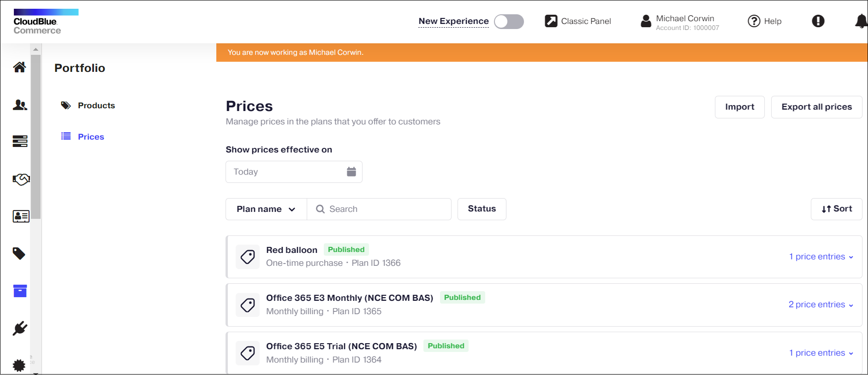Image resolution: width=868 pixels, height=375 pixels.
Task: Open the handshake partners icon in sidebar
Action: click(21, 179)
